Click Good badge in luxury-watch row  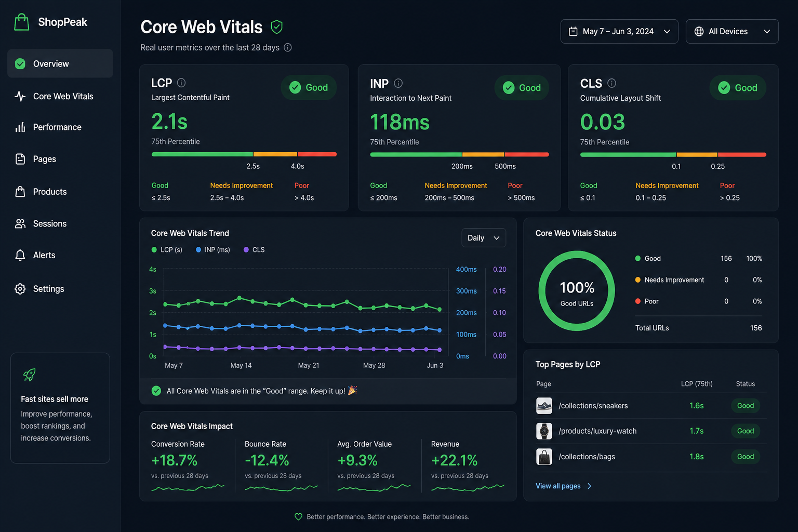click(746, 431)
